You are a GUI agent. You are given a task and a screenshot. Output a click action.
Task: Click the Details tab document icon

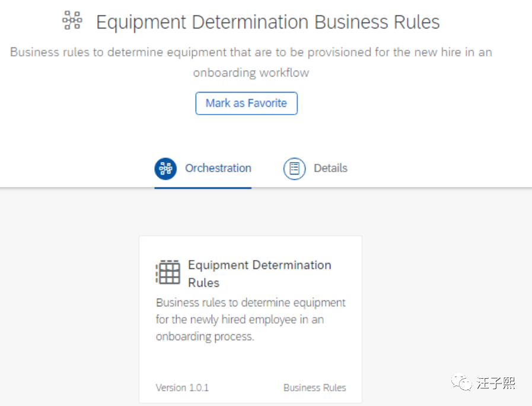(294, 169)
